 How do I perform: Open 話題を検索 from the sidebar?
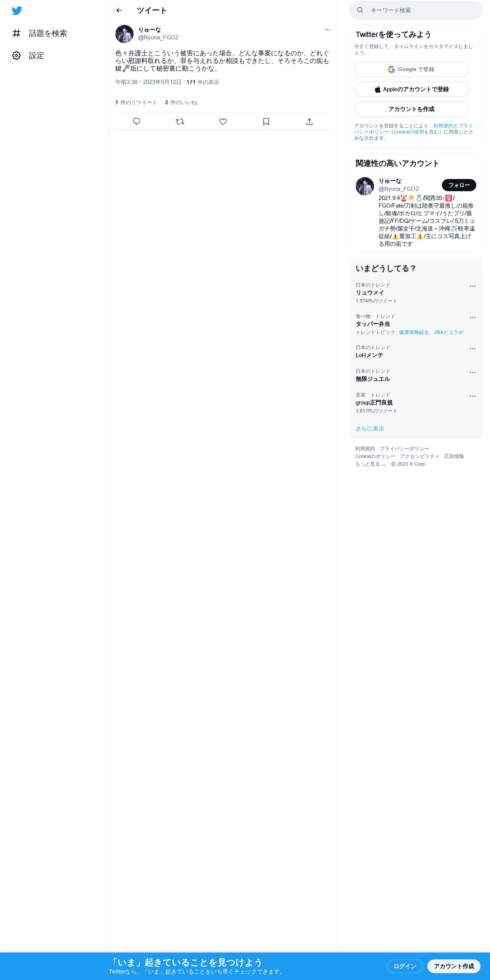(40, 34)
